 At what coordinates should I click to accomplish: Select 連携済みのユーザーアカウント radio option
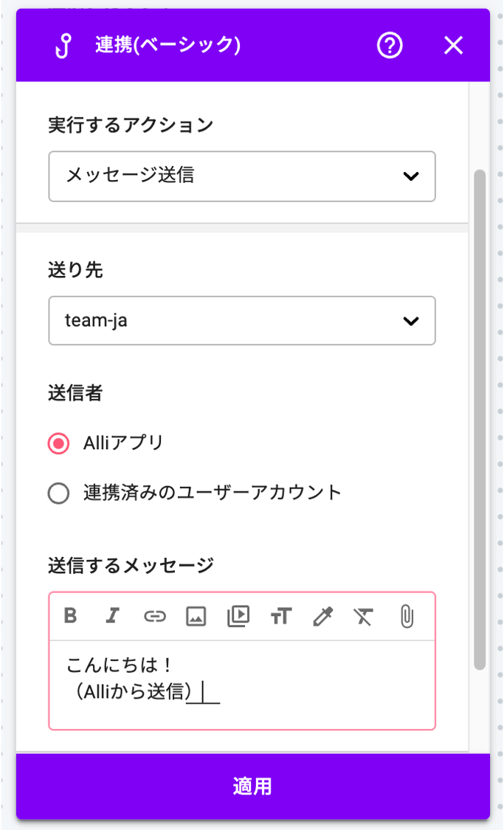click(x=58, y=493)
